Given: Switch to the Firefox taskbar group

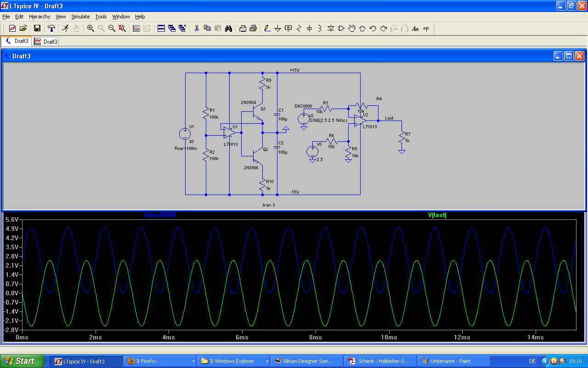Looking at the screenshot, I should pyautogui.click(x=160, y=361).
